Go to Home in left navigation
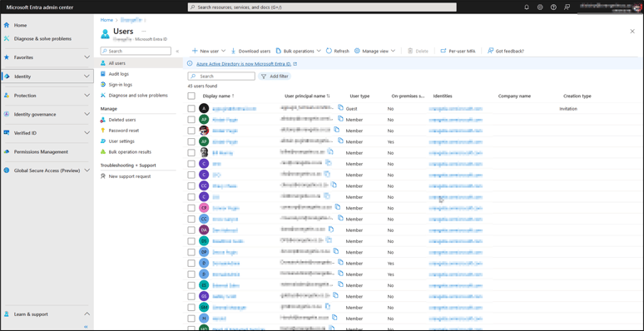The width and height of the screenshot is (644, 331). pyautogui.click(x=20, y=25)
